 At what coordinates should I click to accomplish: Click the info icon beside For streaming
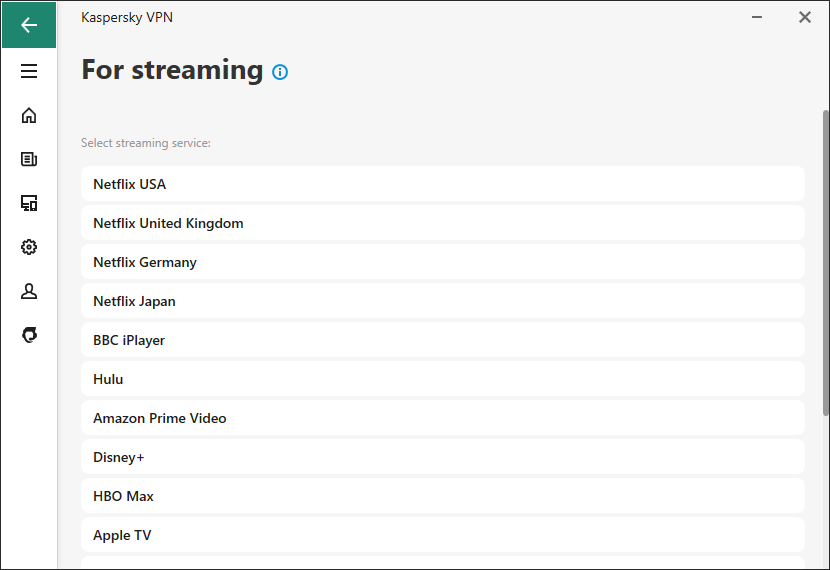point(280,72)
